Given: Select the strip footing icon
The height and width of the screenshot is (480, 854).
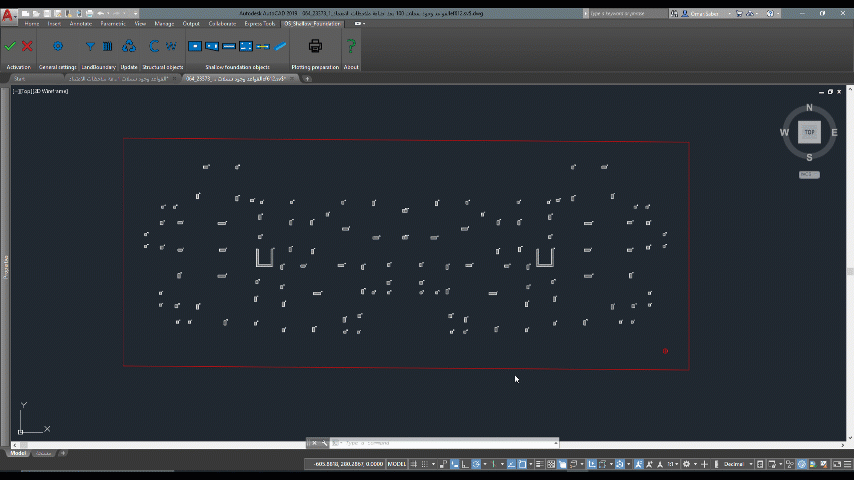Looking at the screenshot, I should pyautogui.click(x=229, y=46).
